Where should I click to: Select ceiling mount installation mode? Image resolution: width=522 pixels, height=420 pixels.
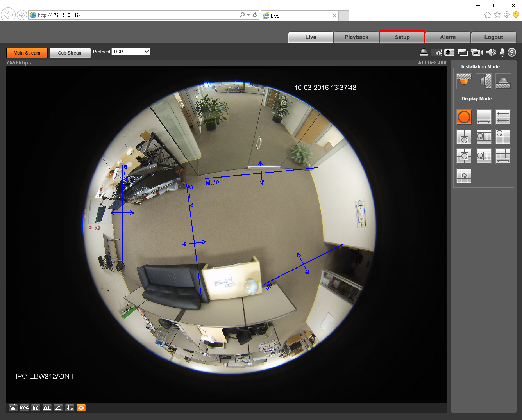click(464, 81)
